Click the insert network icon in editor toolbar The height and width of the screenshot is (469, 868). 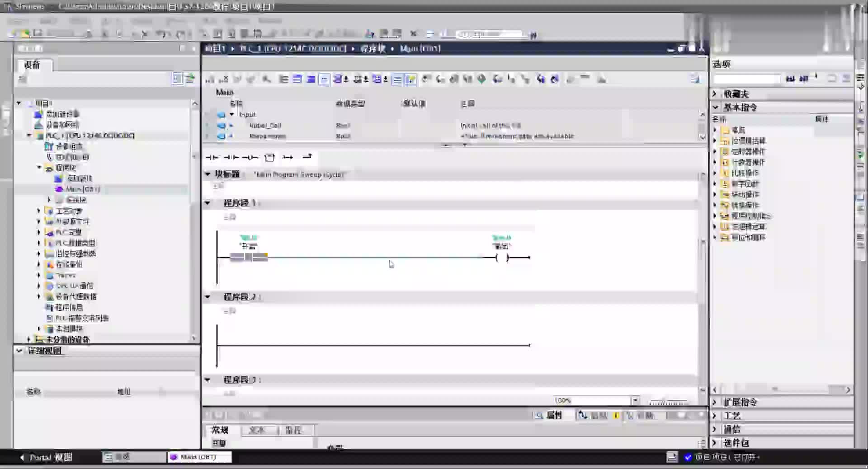pos(210,80)
